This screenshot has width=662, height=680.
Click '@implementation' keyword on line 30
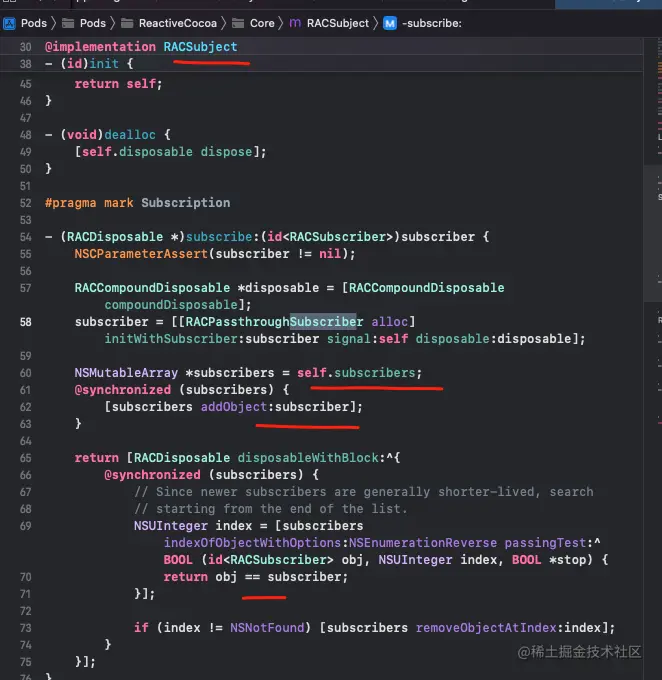pyautogui.click(x=100, y=46)
